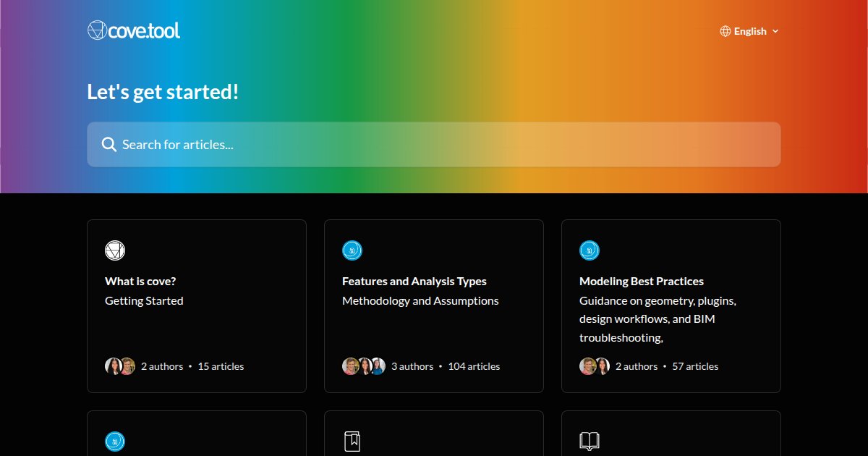
Task: Focus the Search for articles field
Action: tap(434, 144)
